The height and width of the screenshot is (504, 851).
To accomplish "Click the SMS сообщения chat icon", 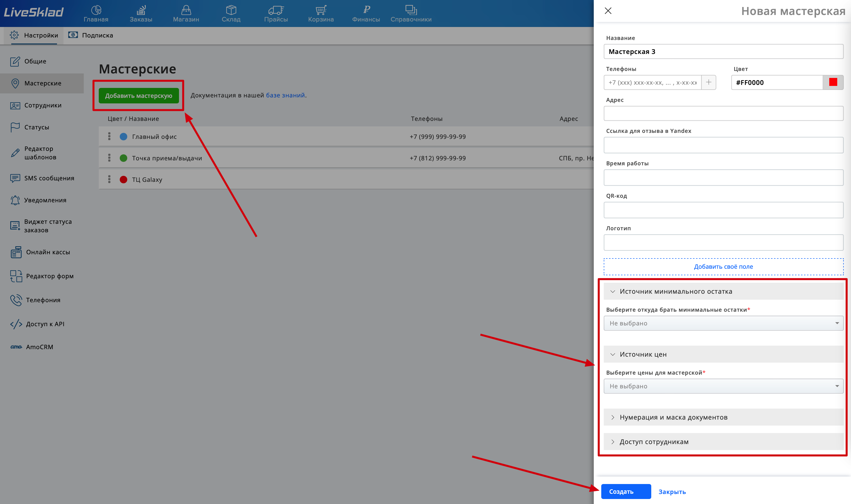I will point(15,178).
